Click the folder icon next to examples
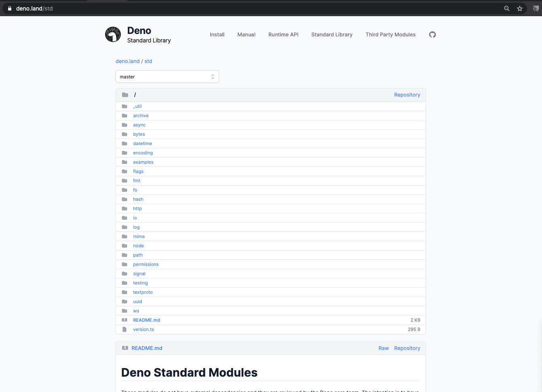The height and width of the screenshot is (392, 542). click(x=124, y=162)
